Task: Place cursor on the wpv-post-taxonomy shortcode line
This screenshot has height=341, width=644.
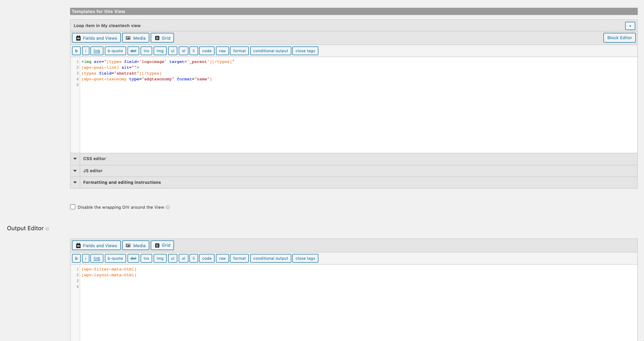Action: 146,79
